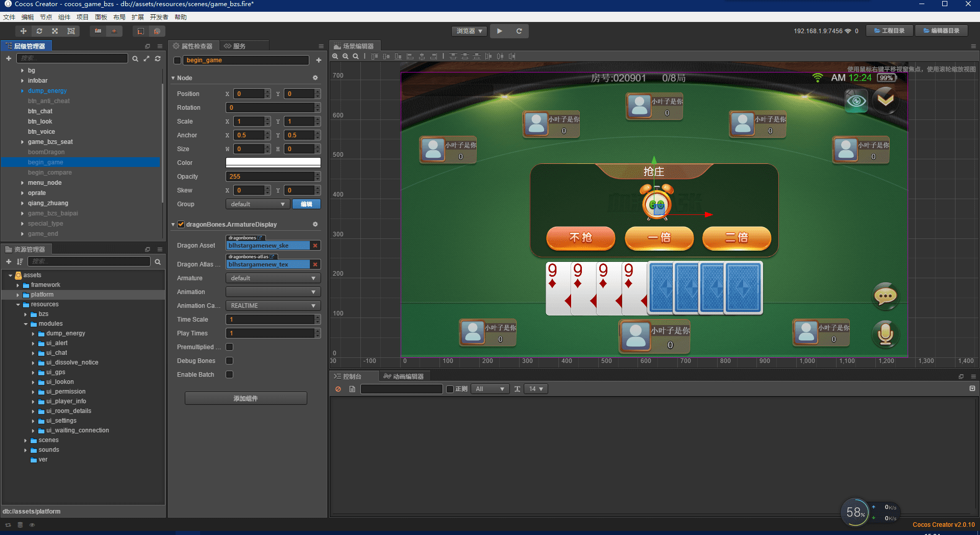The image size is (980, 535).
Task: Open the console log file icon
Action: tap(352, 389)
